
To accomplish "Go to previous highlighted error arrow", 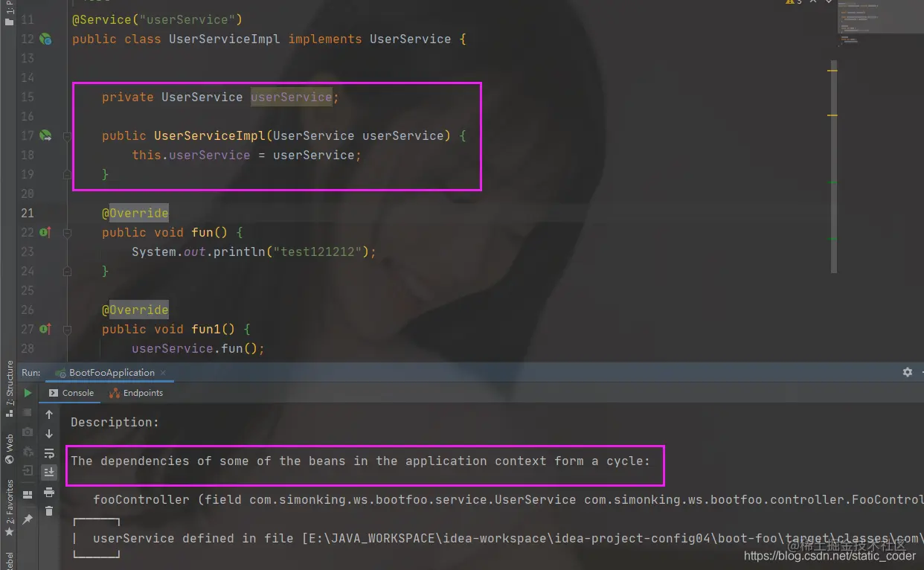I will [814, 3].
